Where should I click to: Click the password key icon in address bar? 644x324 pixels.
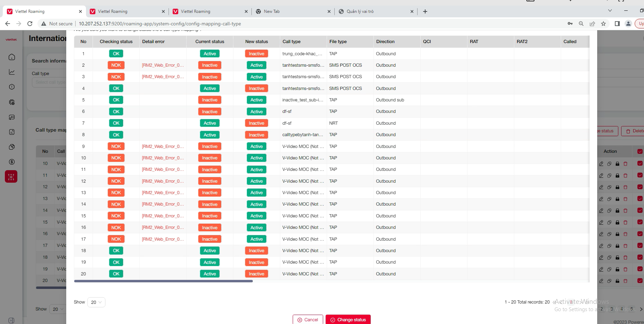pos(570,24)
